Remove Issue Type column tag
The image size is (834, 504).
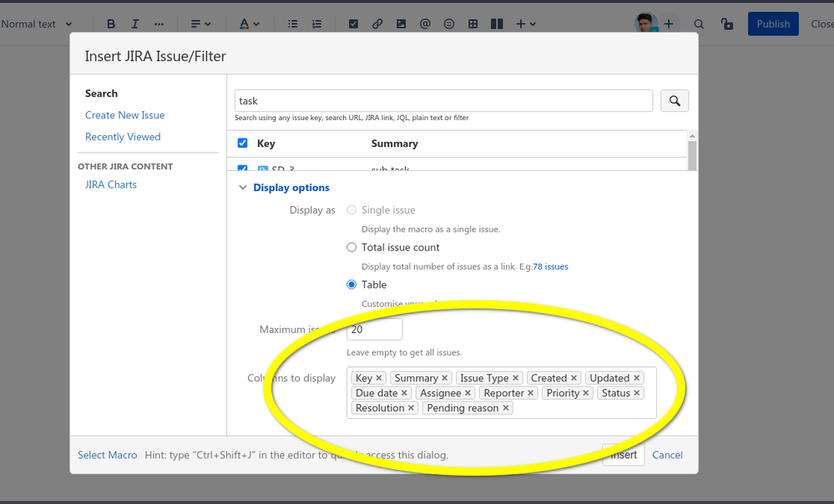(x=515, y=378)
